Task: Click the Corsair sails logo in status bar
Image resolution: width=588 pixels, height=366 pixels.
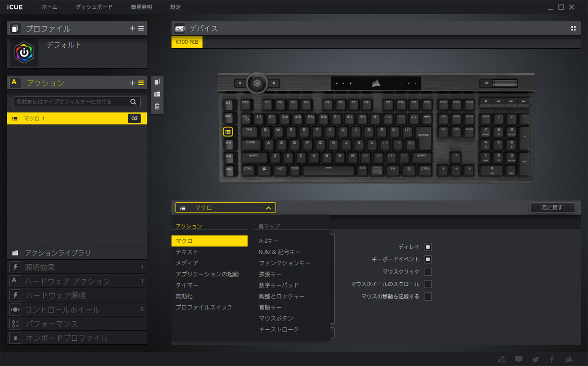Action: click(569, 359)
